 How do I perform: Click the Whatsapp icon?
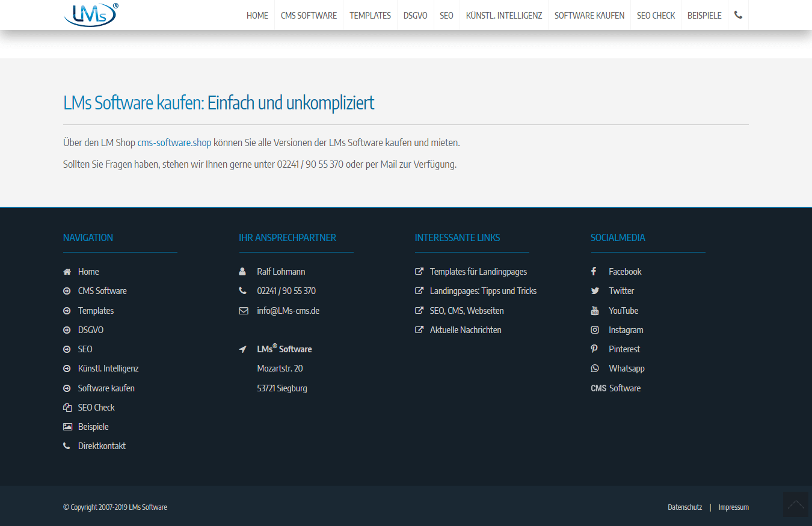(x=595, y=369)
